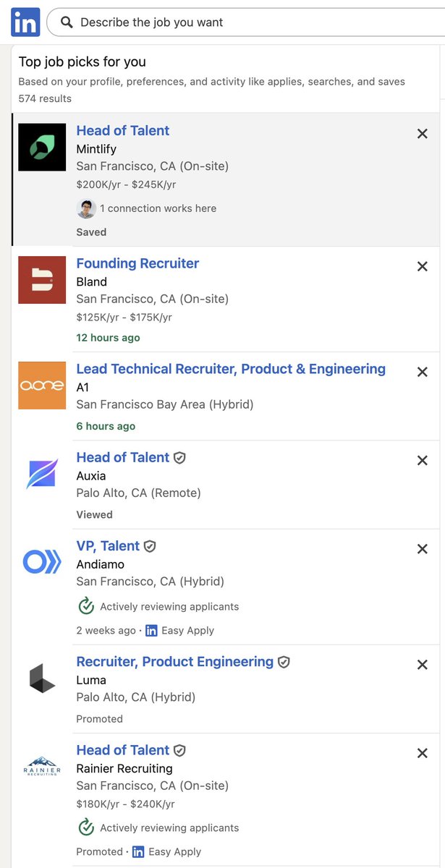Screen dimensions: 445x868
Task: Open 'Founding Recruiter' job title
Action: click(137, 263)
